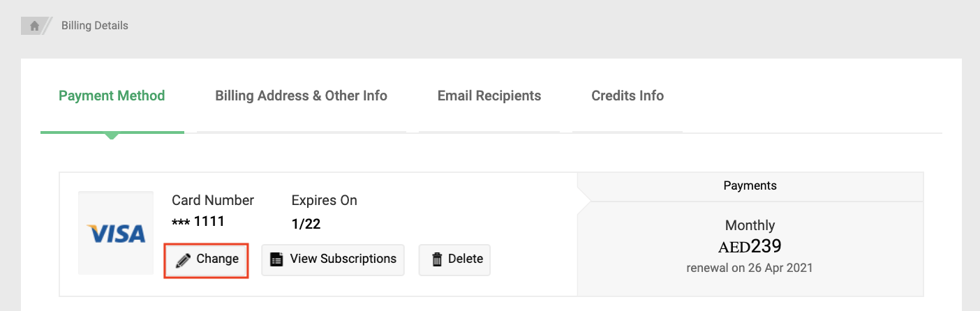The height and width of the screenshot is (311, 980).
Task: Select the Payment Method tab
Action: point(112,96)
